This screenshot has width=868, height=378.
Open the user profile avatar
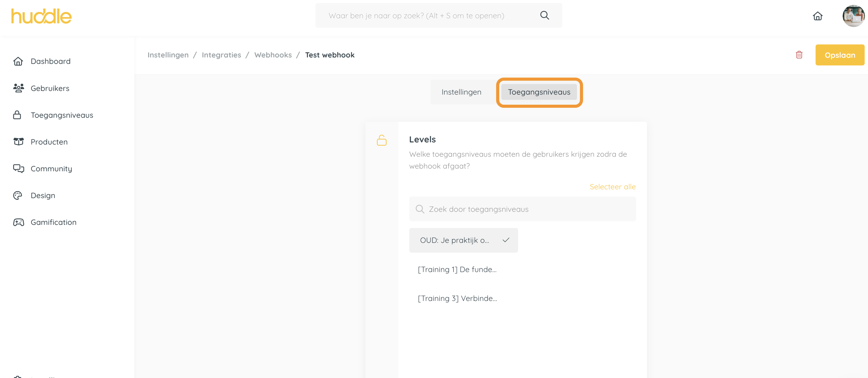(853, 16)
